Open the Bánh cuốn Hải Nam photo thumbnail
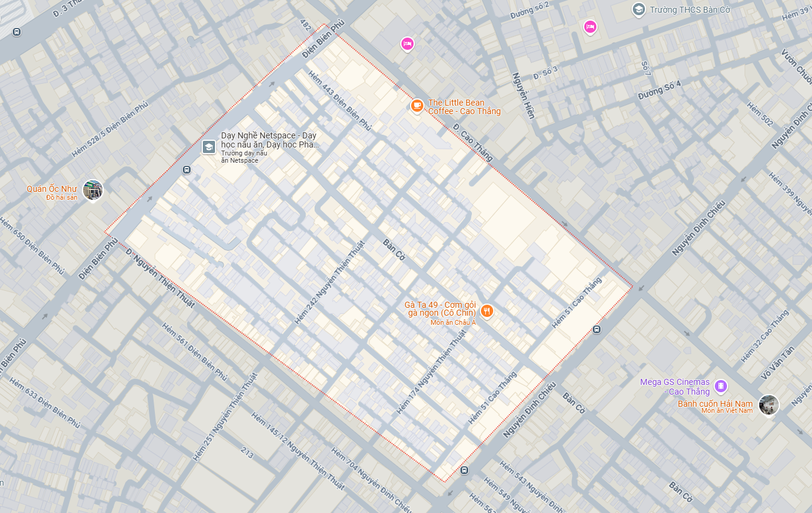Image resolution: width=812 pixels, height=513 pixels. [769, 405]
